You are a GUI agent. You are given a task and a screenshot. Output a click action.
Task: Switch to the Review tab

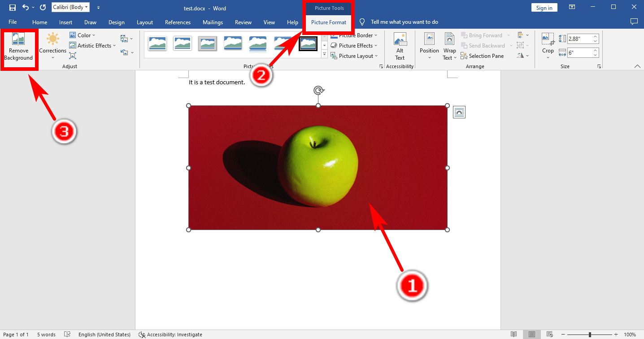[x=244, y=22]
